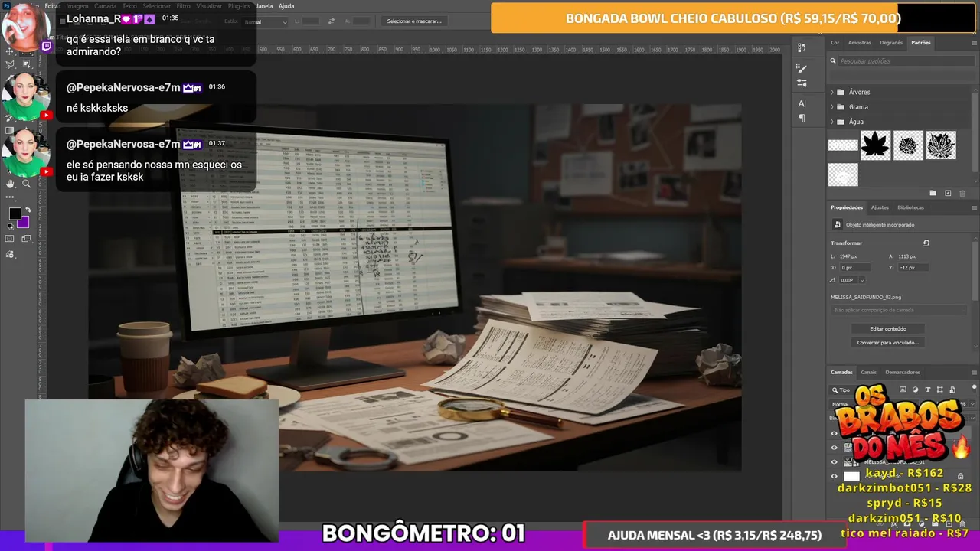
Task: Click the Y position field
Action: click(913, 268)
